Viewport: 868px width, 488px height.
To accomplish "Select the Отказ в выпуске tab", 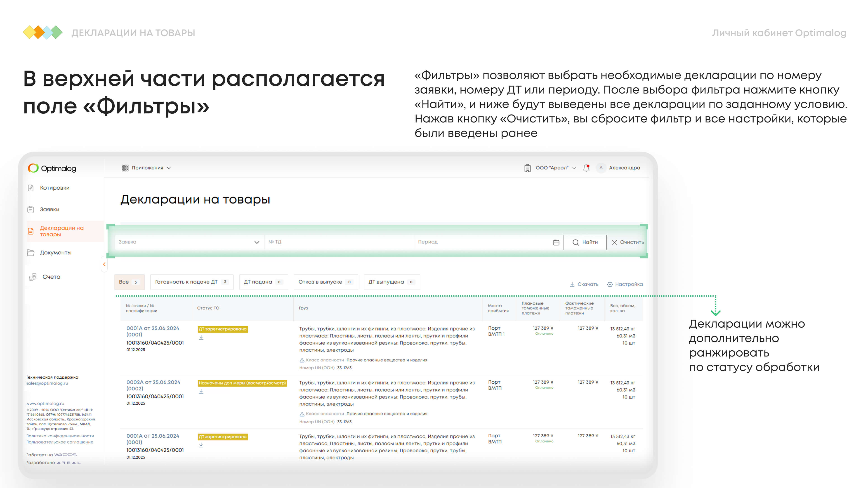I will point(325,282).
